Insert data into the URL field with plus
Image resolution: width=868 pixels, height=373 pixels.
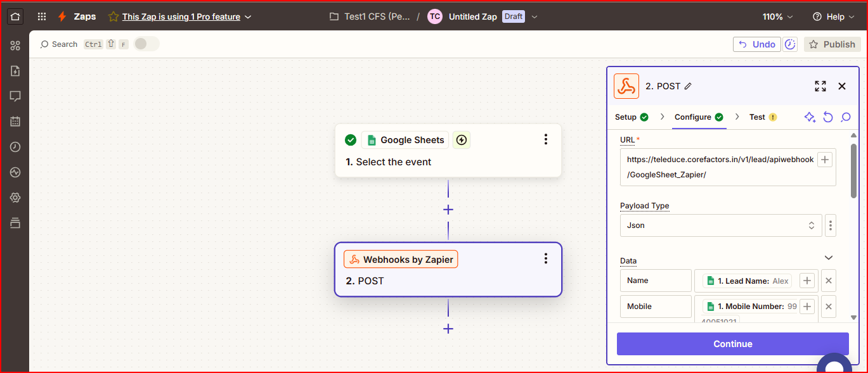pyautogui.click(x=825, y=160)
